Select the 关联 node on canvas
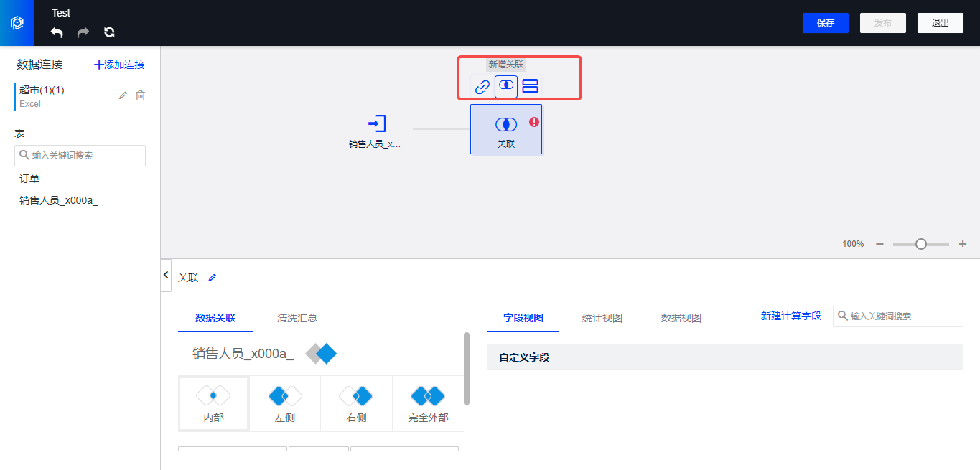 (x=506, y=129)
